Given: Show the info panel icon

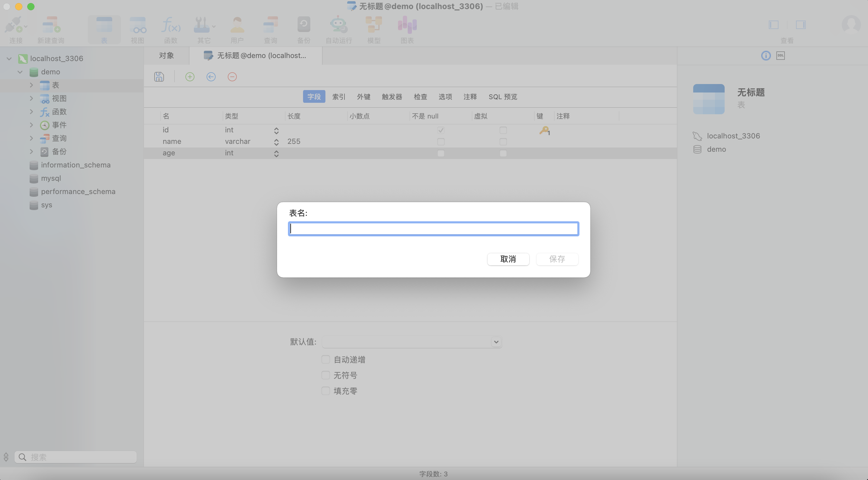Looking at the screenshot, I should click(x=766, y=56).
